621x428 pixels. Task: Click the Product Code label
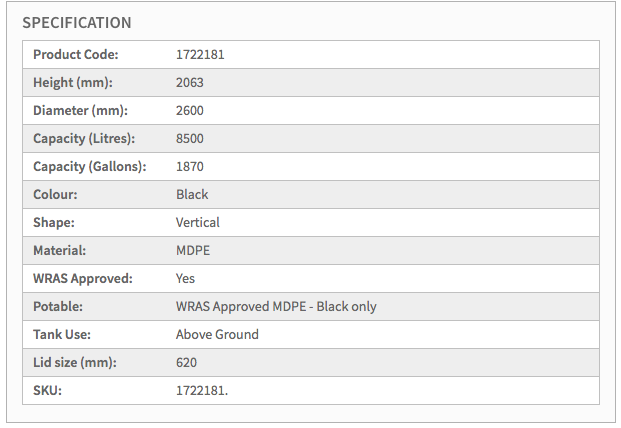pyautogui.click(x=76, y=55)
